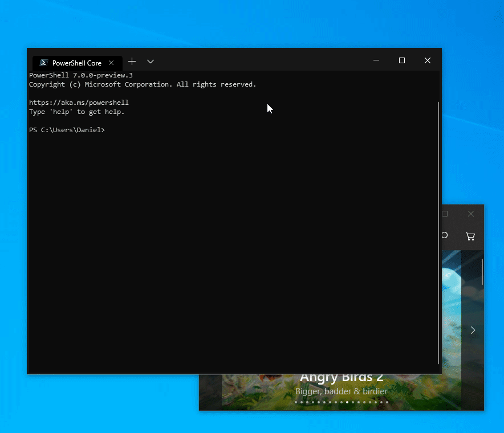Select the last Store carousel dot
This screenshot has height=433, width=504.
[387, 402]
